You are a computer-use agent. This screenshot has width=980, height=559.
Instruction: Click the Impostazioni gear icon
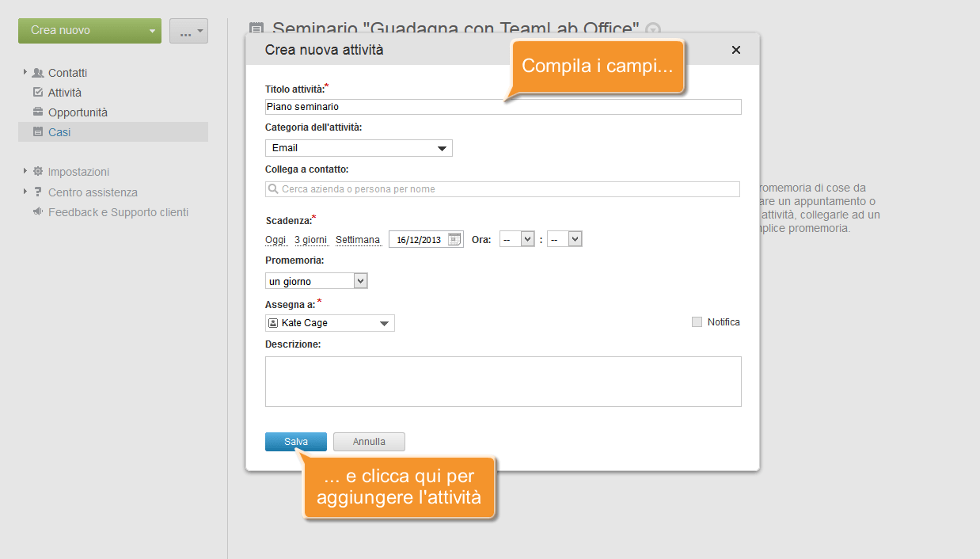[38, 172]
